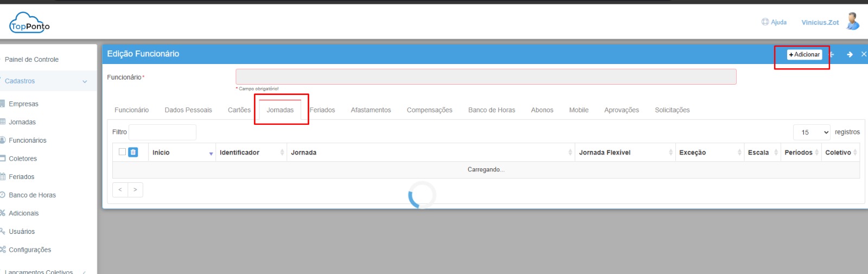Image resolution: width=868 pixels, height=274 pixels.
Task: Click the blue trash delete icon
Action: tap(133, 152)
